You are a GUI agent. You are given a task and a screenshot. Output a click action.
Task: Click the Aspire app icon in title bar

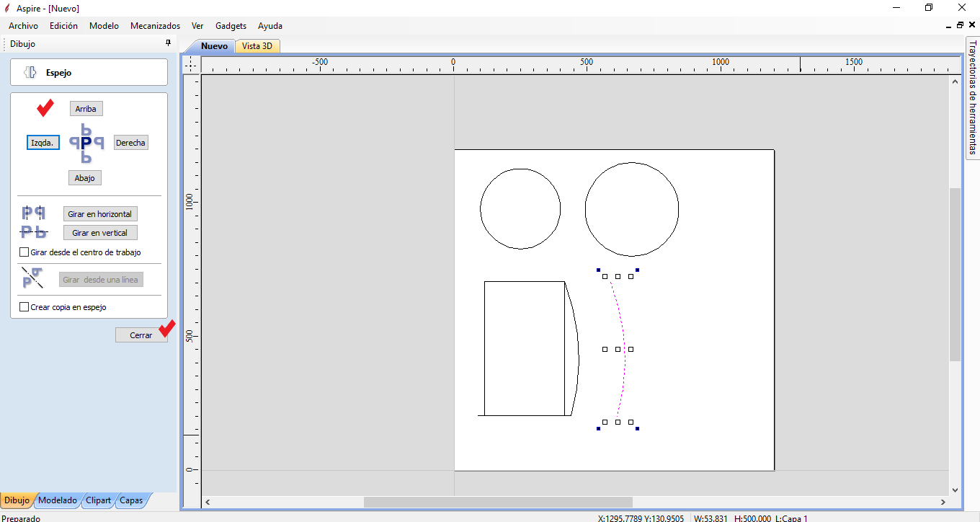(x=7, y=8)
